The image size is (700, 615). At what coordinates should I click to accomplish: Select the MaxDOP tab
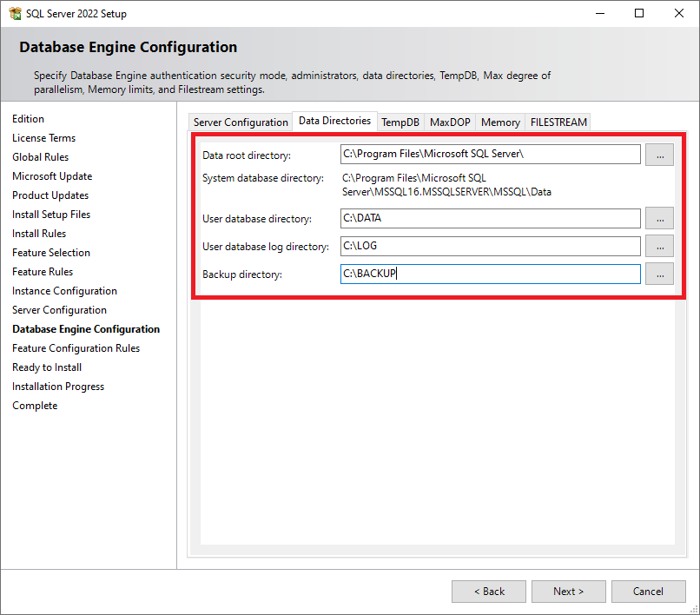tap(450, 122)
